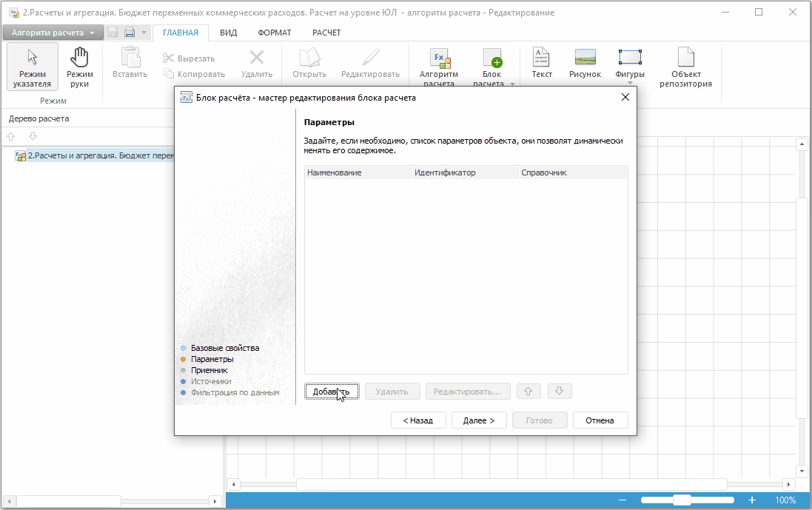This screenshot has width=812, height=510.
Task: Click the Готово button
Action: point(540,420)
